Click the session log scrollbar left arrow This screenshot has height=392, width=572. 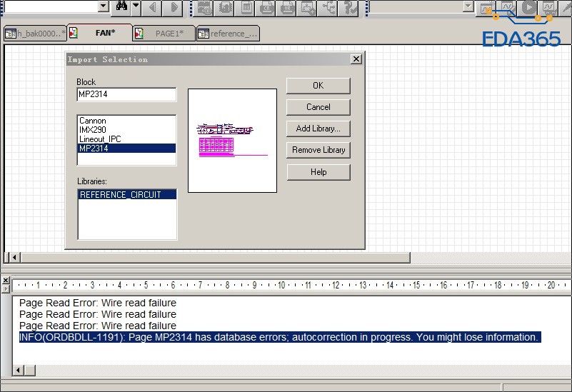(x=18, y=371)
